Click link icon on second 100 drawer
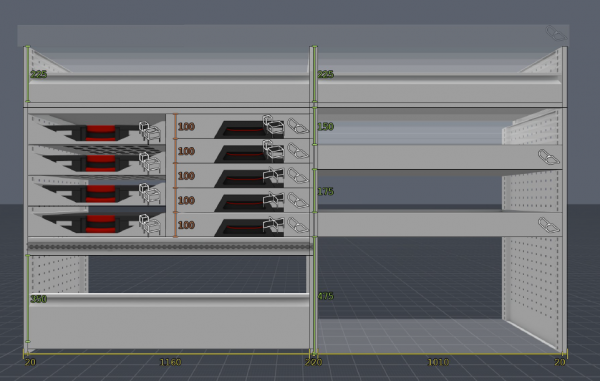This screenshot has width=600, height=381. pos(298,151)
